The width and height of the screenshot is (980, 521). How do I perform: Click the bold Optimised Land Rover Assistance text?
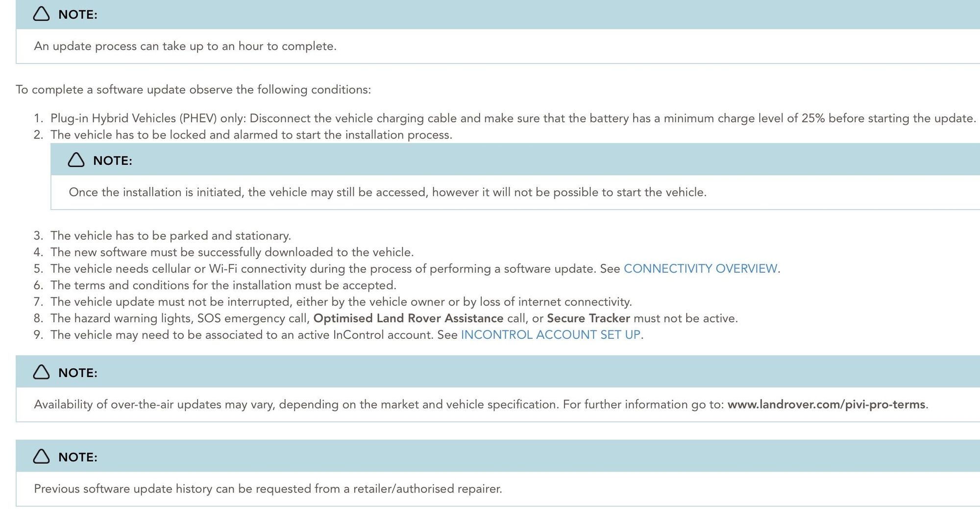click(408, 318)
